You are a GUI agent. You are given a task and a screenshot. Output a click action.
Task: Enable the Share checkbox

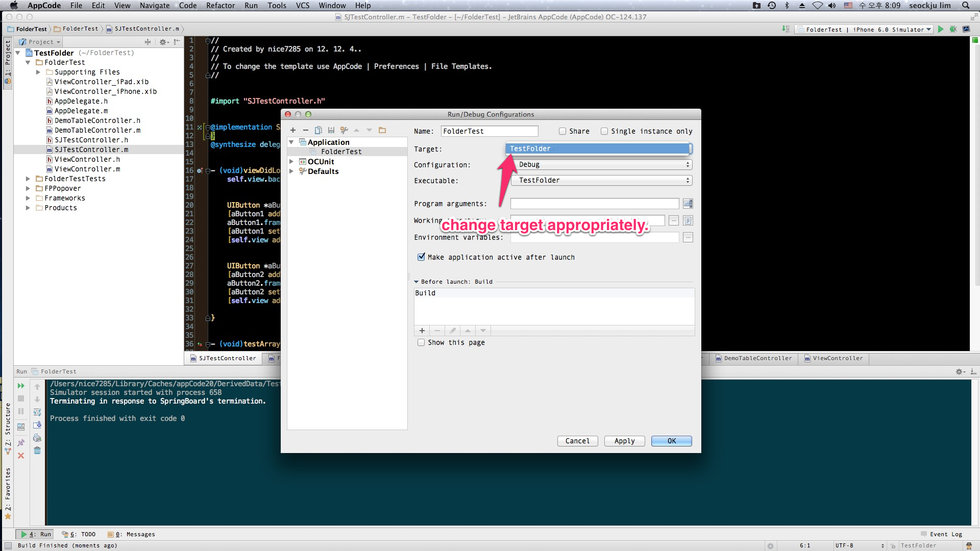click(562, 131)
